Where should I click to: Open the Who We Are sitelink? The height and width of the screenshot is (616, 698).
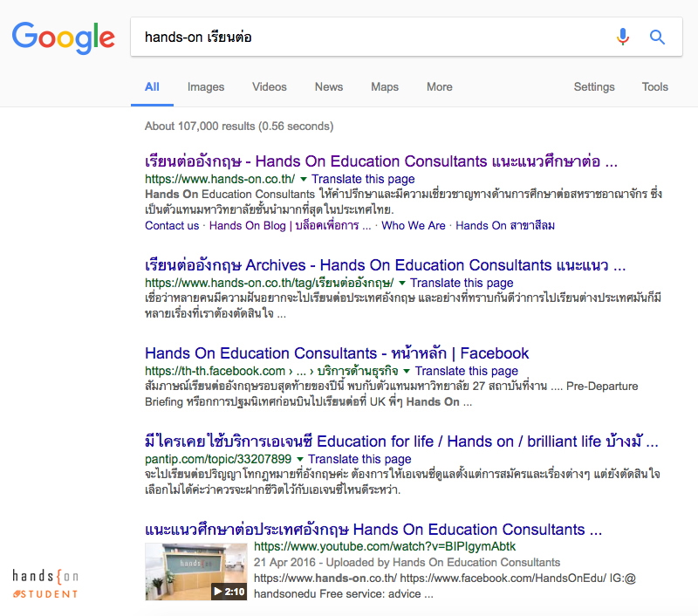(414, 226)
